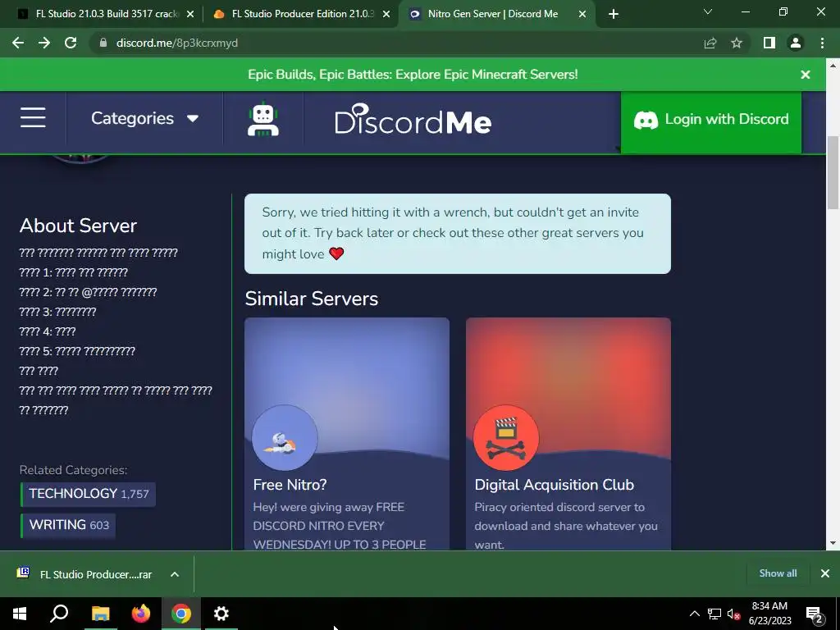View site security lock info
840x630 pixels.
pyautogui.click(x=103, y=43)
